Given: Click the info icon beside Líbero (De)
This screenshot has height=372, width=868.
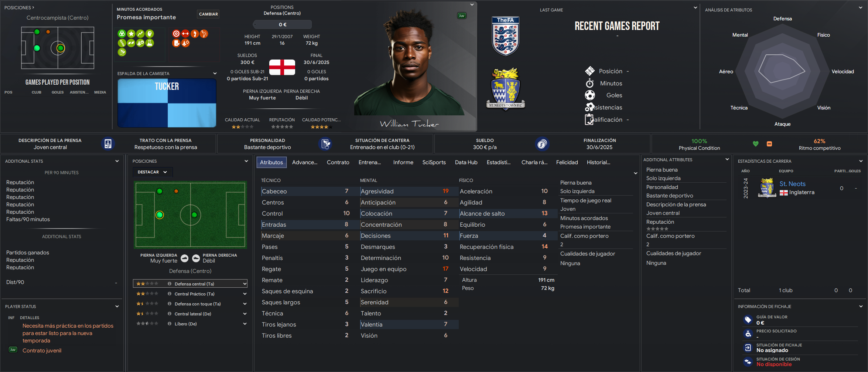Looking at the screenshot, I should click(x=170, y=324).
